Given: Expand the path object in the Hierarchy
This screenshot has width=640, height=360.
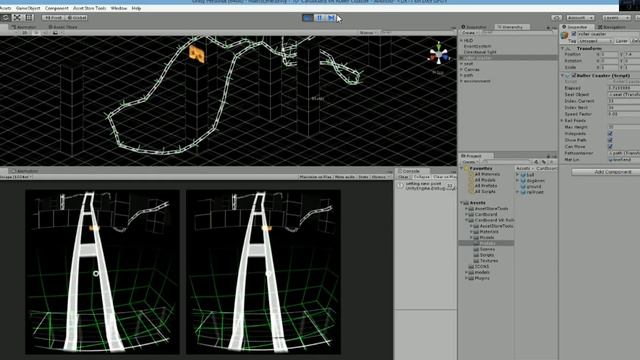Looking at the screenshot, I should [462, 75].
